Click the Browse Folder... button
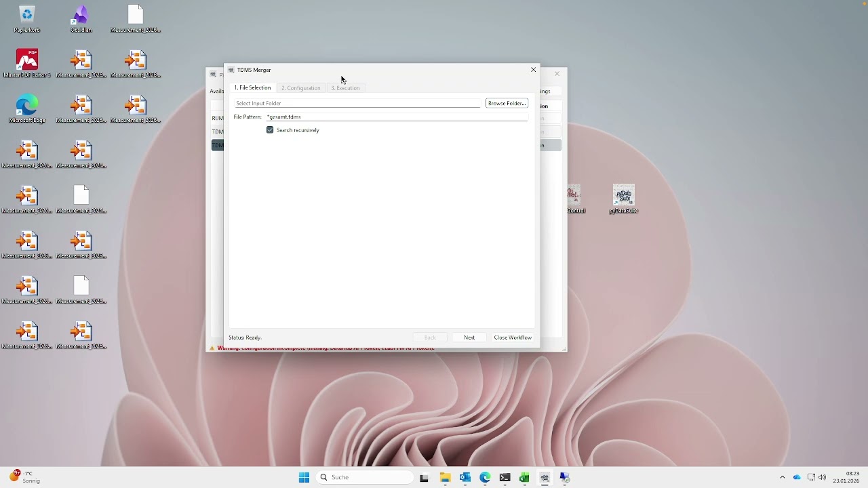The height and width of the screenshot is (488, 868). coord(507,104)
